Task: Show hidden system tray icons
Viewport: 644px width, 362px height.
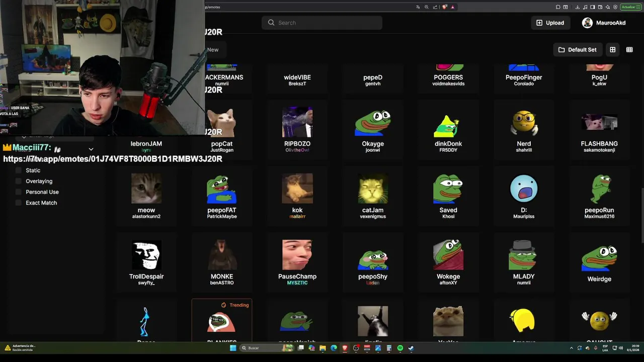Action: 571,348
